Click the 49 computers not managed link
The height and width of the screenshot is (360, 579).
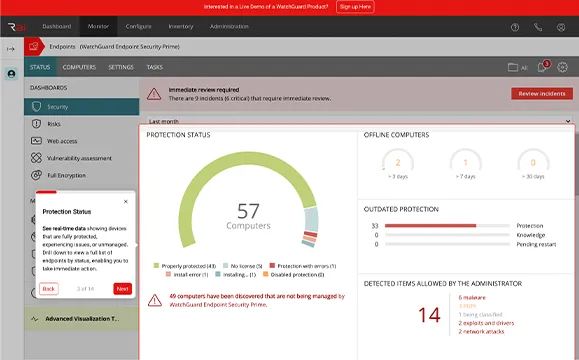pyautogui.click(x=257, y=300)
